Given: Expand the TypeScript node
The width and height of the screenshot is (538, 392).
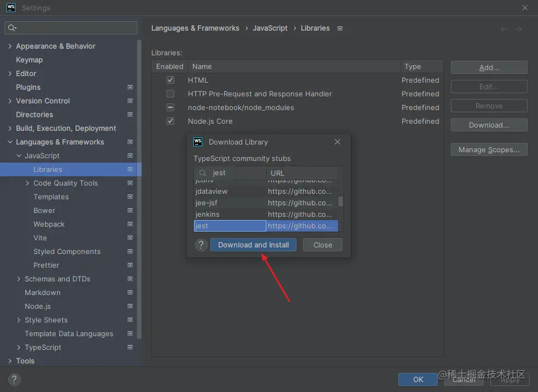Looking at the screenshot, I should [x=19, y=348].
